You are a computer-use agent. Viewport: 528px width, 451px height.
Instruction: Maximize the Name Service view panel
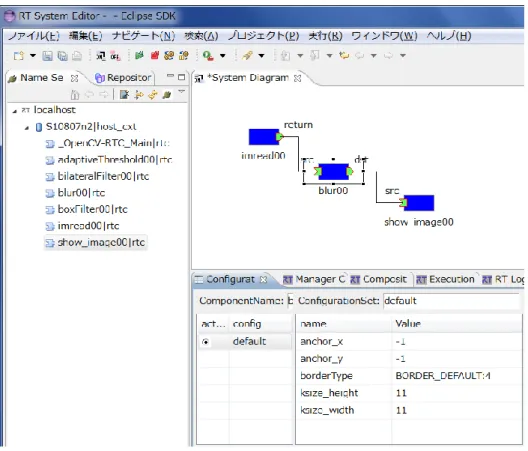182,77
